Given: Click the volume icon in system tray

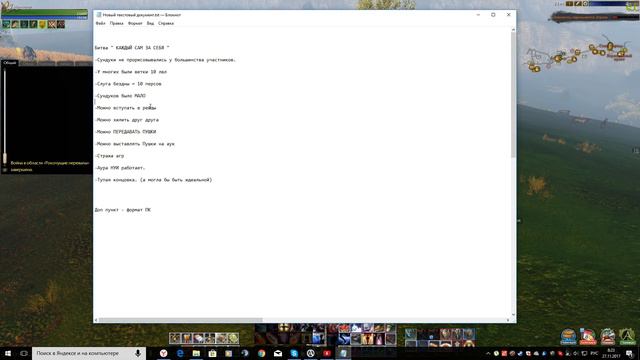Looking at the screenshot, I should tap(576, 353).
